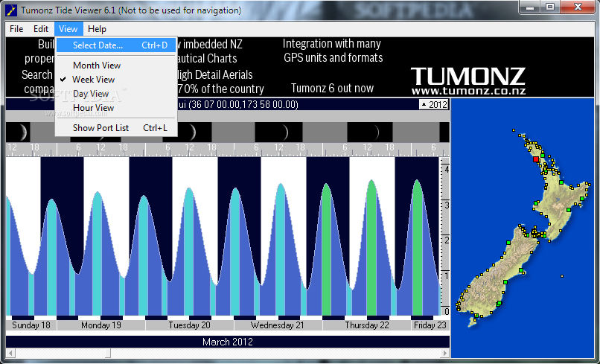Click the Tumonz 6 out now banner text
Viewport: 600px width, 364px height.
click(332, 89)
